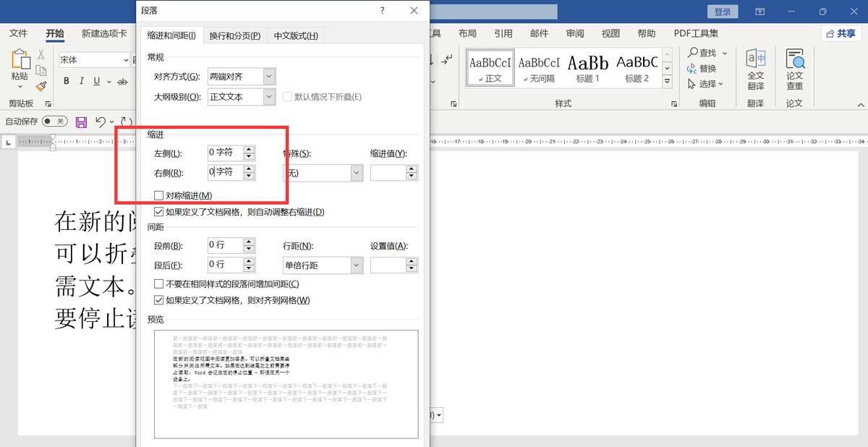The image size is (868, 447).
Task: Increase the Left indent with spinner up
Action: tap(250, 149)
